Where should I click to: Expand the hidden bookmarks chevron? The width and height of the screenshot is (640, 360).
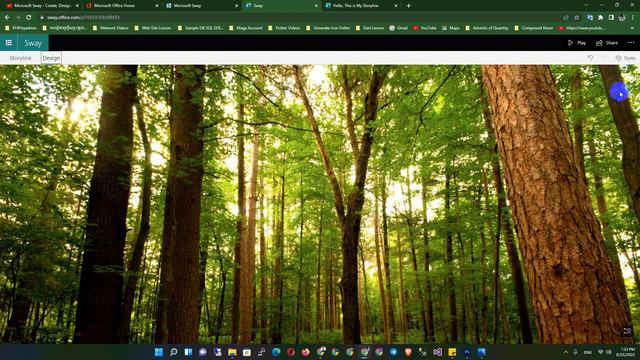tap(633, 28)
